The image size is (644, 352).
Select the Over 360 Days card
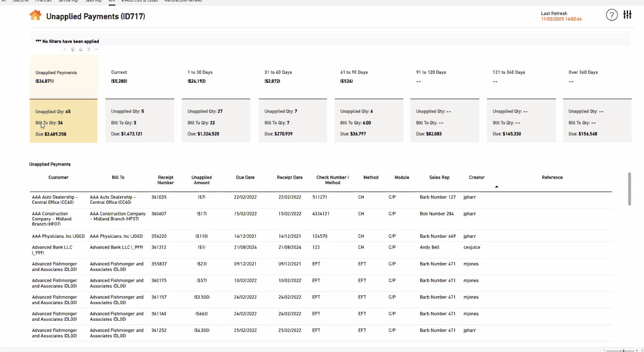597,99
